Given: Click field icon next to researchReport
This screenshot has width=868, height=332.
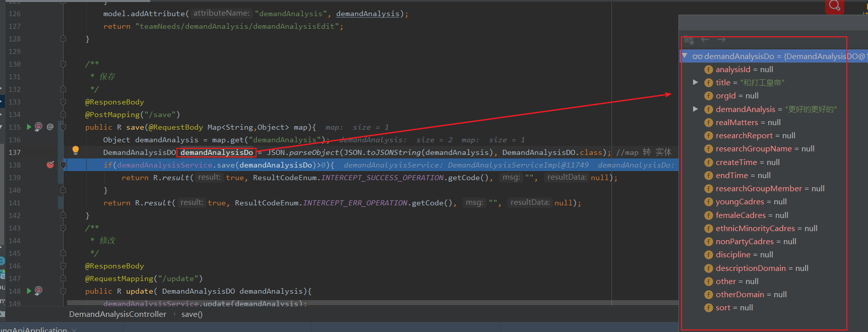Looking at the screenshot, I should tap(709, 136).
